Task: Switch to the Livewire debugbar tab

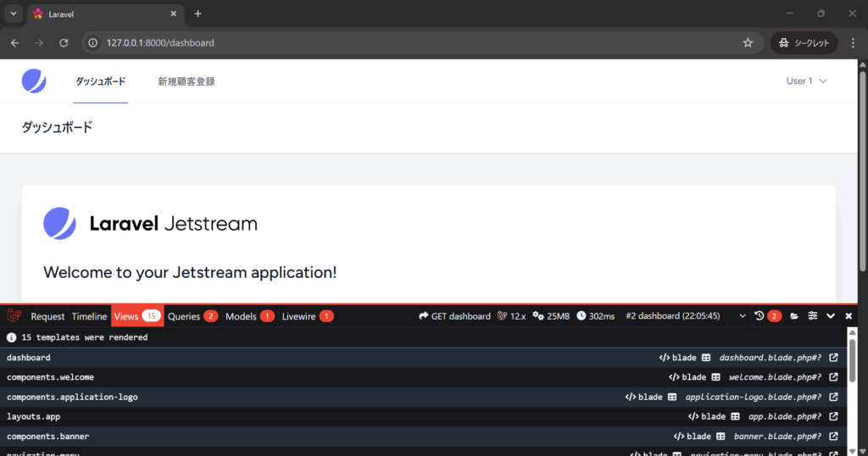Action: pos(307,316)
